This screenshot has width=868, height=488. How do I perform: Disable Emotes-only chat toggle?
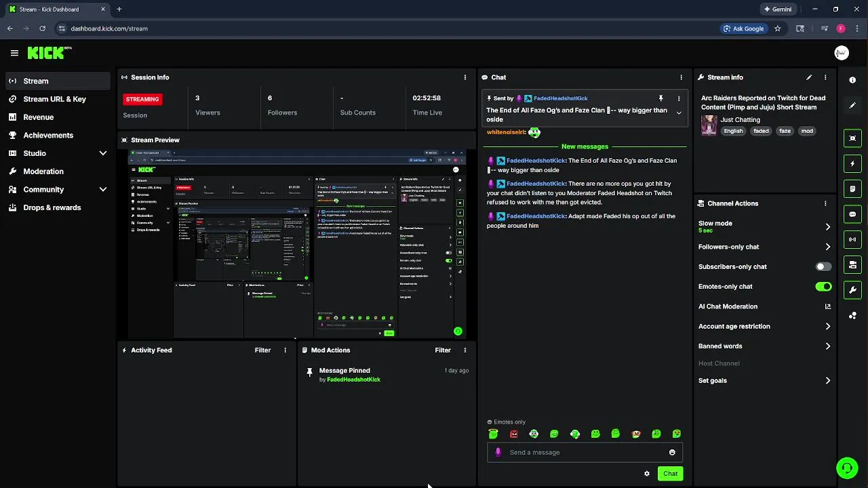pyautogui.click(x=823, y=287)
